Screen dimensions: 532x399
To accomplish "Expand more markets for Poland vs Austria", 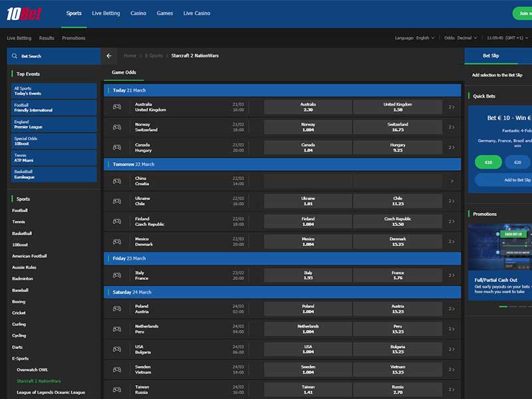I will point(452,309).
